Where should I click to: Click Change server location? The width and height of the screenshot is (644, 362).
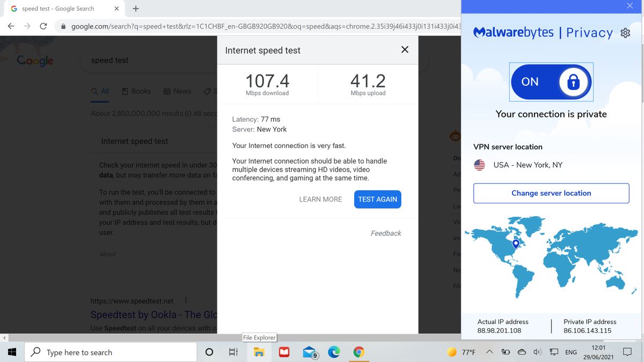point(551,193)
